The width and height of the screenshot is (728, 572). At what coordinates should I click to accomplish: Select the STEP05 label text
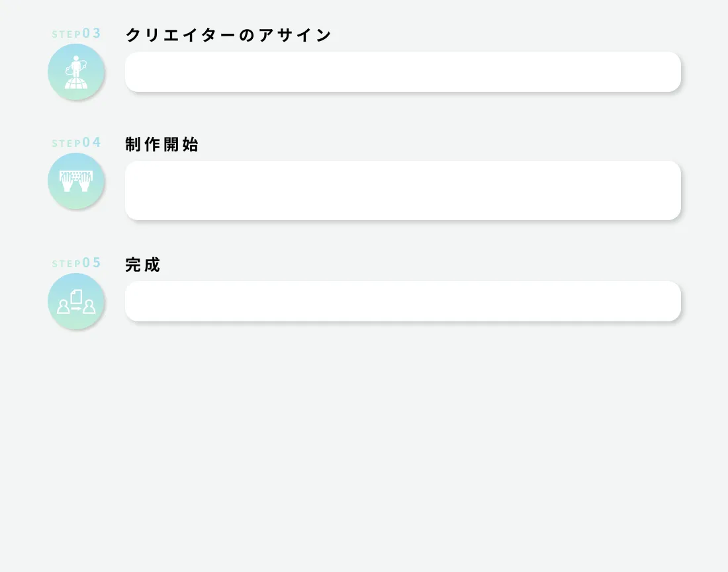click(77, 263)
